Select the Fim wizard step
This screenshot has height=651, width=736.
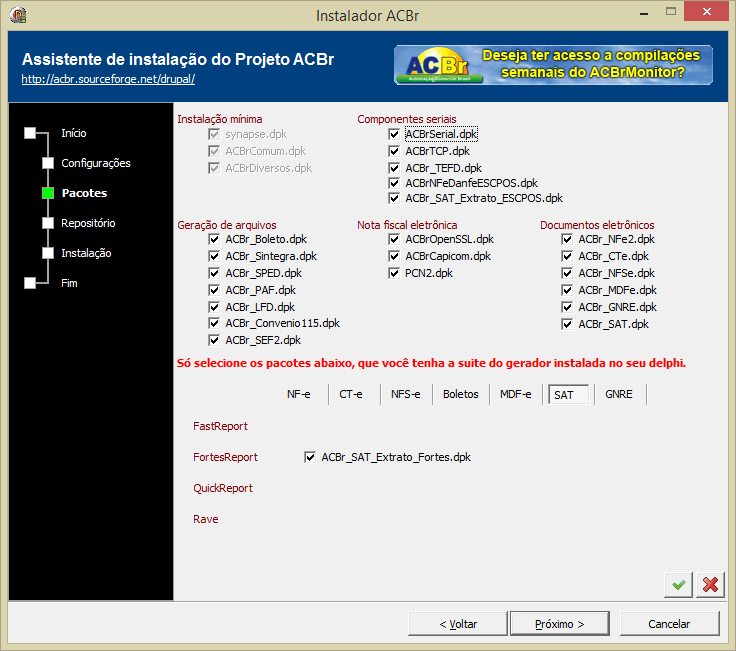point(69,283)
